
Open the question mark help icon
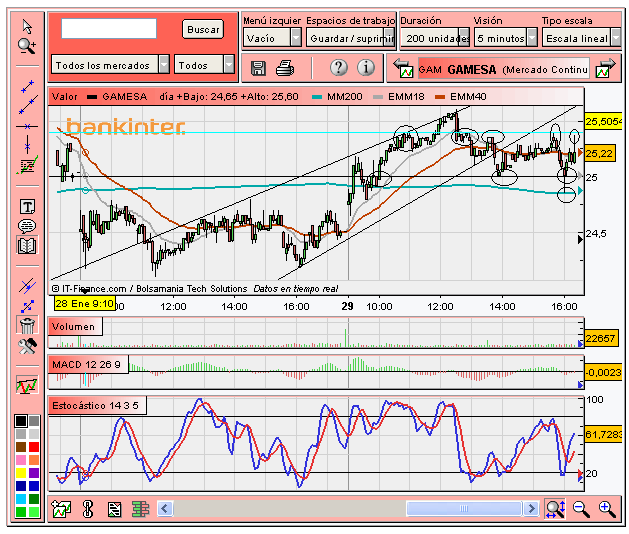point(339,67)
